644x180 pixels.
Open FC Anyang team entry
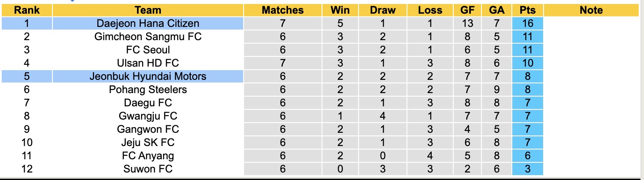[x=148, y=156]
